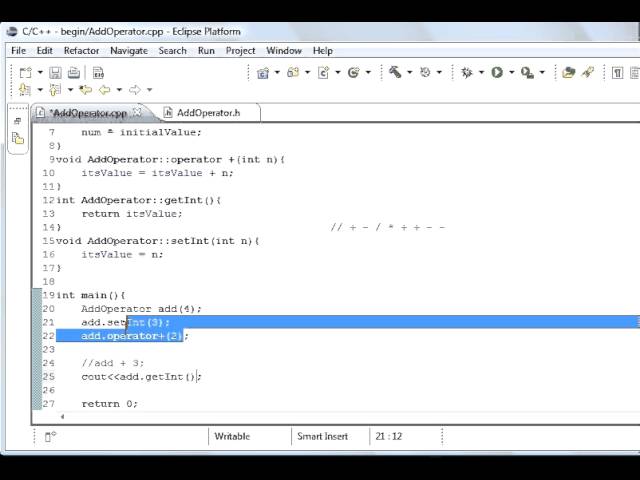The height and width of the screenshot is (480, 640).
Task: Open the Back history dropdown arrow
Action: pyautogui.click(x=119, y=89)
